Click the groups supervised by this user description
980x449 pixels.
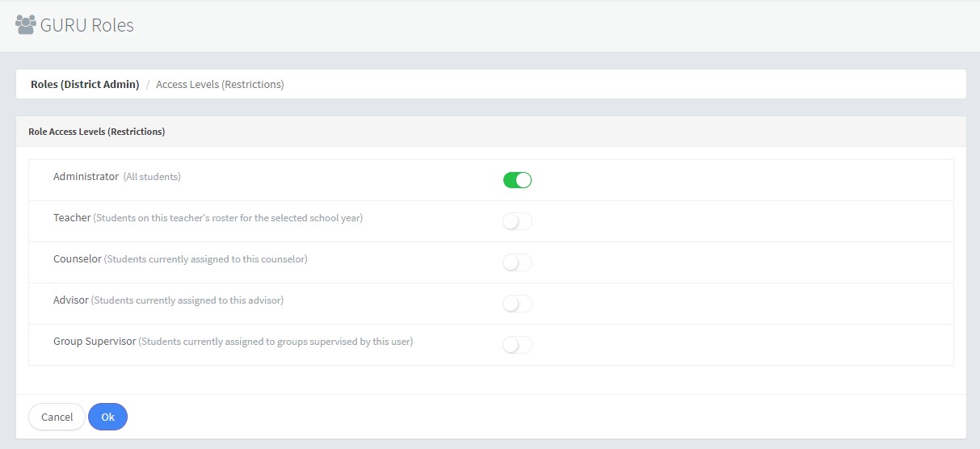275,342
